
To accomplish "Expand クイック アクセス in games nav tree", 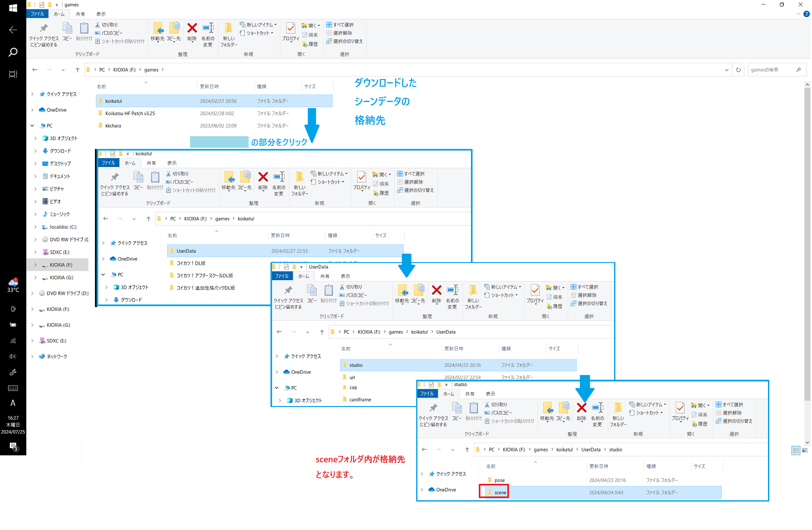I will [32, 94].
